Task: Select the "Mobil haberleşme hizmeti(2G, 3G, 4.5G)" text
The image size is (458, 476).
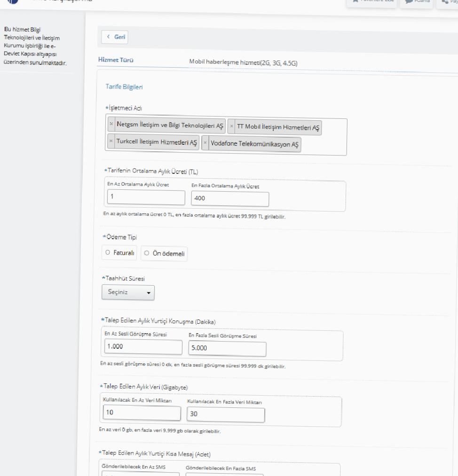Action: tap(243, 62)
